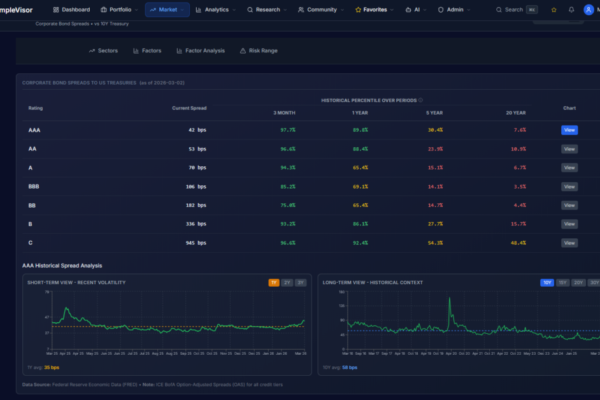Click the Favorites star icon

coord(359,10)
